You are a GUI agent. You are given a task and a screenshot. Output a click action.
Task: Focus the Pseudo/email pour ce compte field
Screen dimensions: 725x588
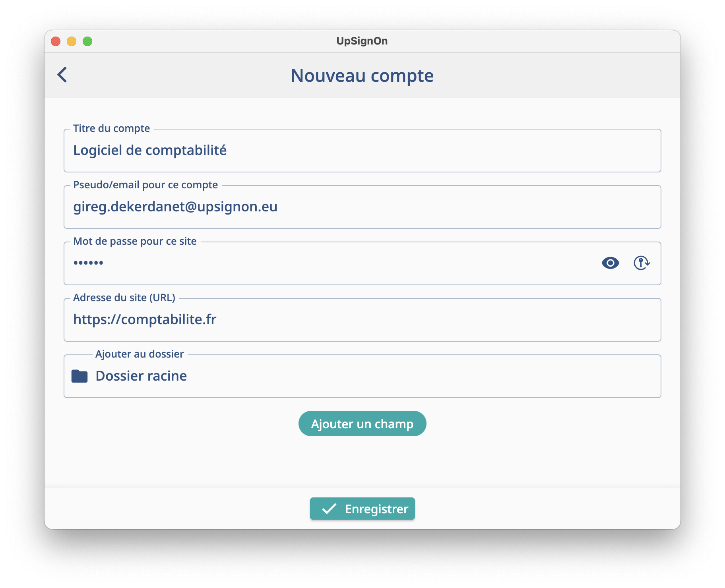point(362,207)
